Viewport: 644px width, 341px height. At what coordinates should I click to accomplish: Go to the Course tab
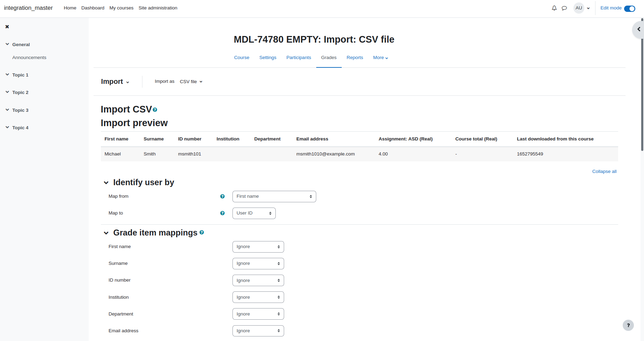pyautogui.click(x=242, y=58)
